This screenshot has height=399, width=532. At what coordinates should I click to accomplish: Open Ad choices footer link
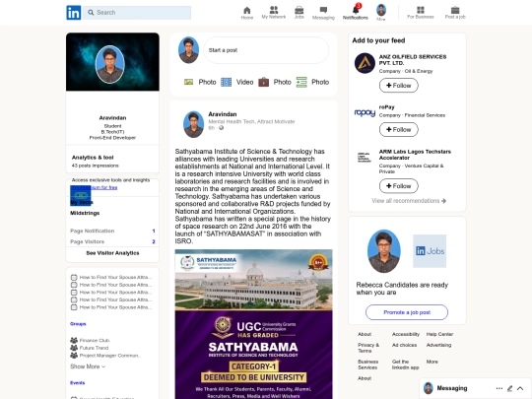405,345
